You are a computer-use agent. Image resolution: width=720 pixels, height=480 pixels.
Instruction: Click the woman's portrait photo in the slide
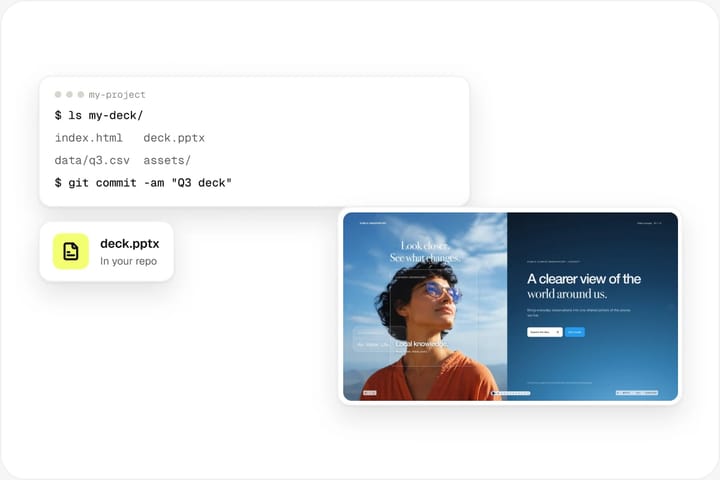425,307
